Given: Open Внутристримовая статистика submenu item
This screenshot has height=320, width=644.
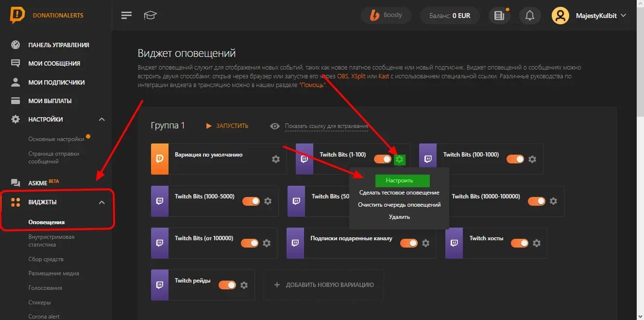Looking at the screenshot, I should point(51,241).
